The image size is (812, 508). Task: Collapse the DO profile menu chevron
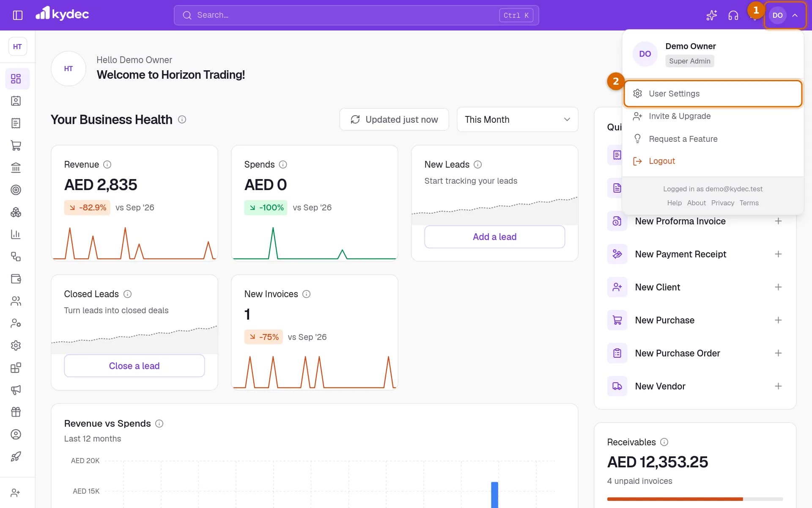(795, 15)
